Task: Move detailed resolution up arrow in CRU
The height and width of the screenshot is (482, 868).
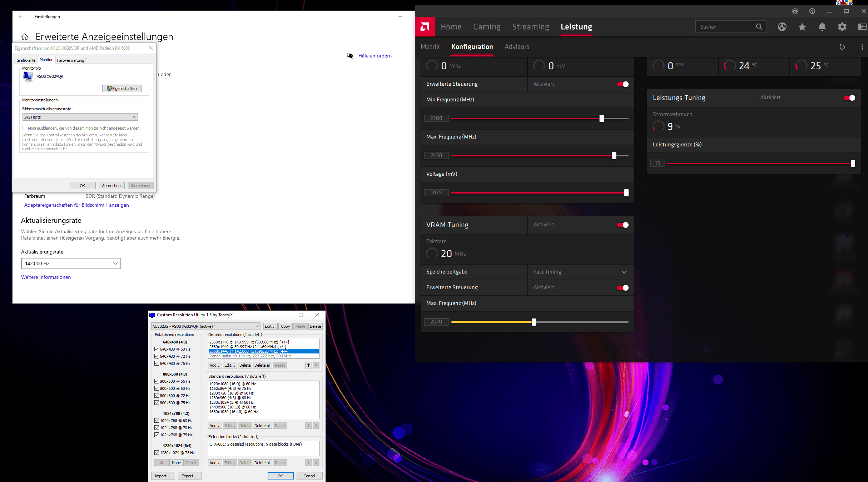Action: coord(308,365)
